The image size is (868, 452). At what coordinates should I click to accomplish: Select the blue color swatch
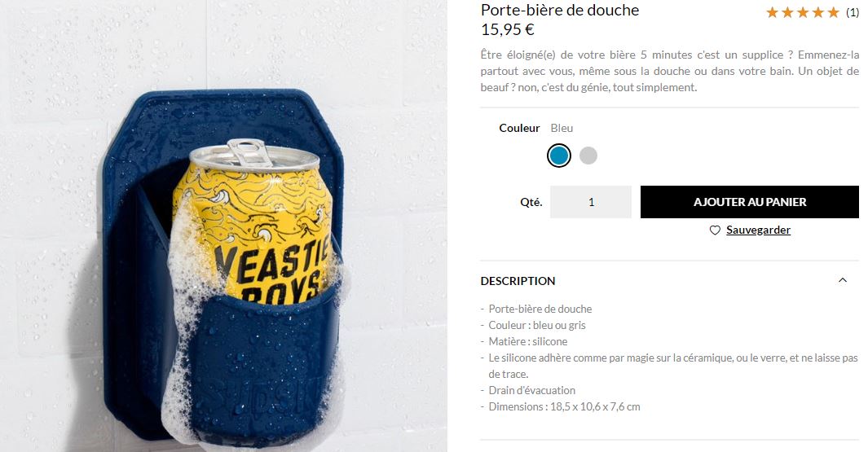click(x=559, y=156)
